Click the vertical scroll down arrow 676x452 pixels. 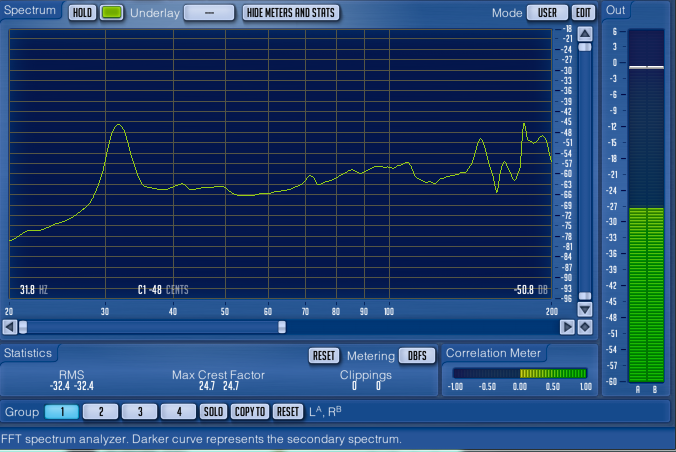pos(585,309)
